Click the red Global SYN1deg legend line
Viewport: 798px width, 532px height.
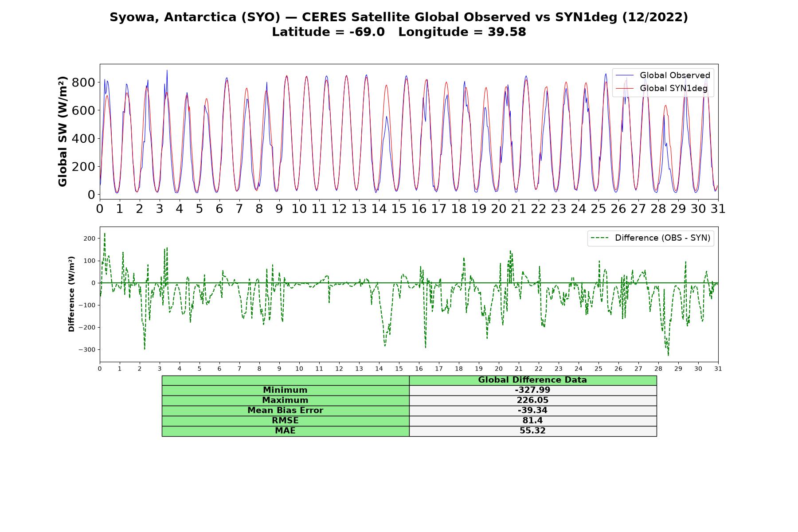(625, 89)
